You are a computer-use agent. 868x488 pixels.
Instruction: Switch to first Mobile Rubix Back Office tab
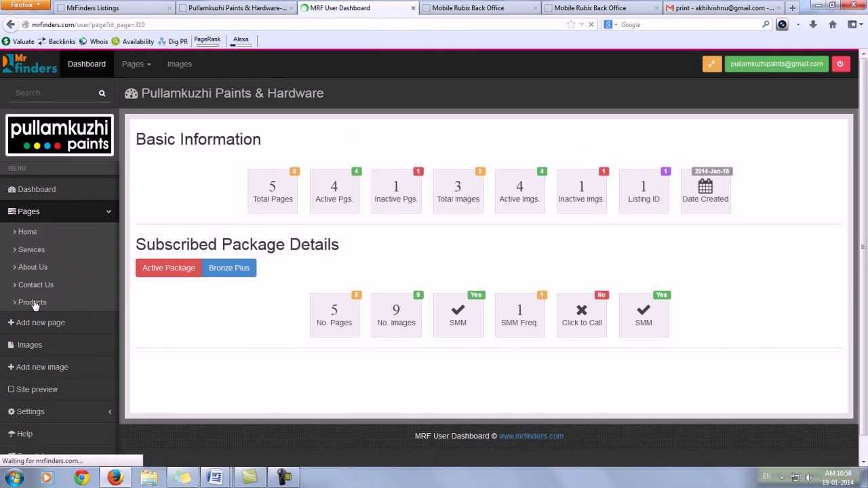point(478,8)
